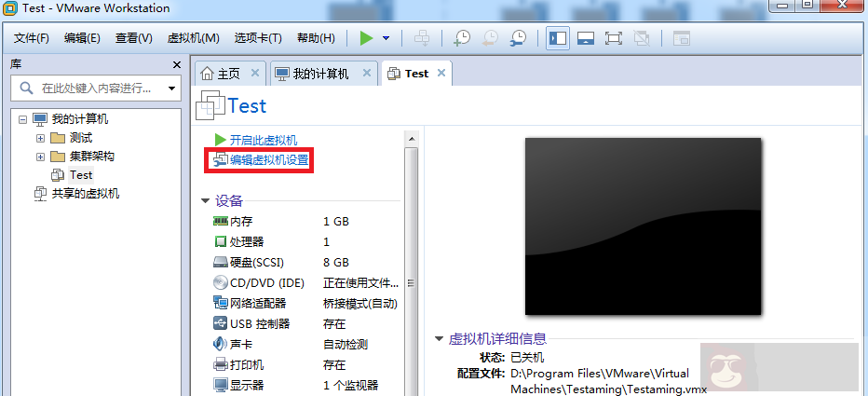This screenshot has height=396, width=868.
Task: Enter full screen mode icon
Action: (614, 38)
